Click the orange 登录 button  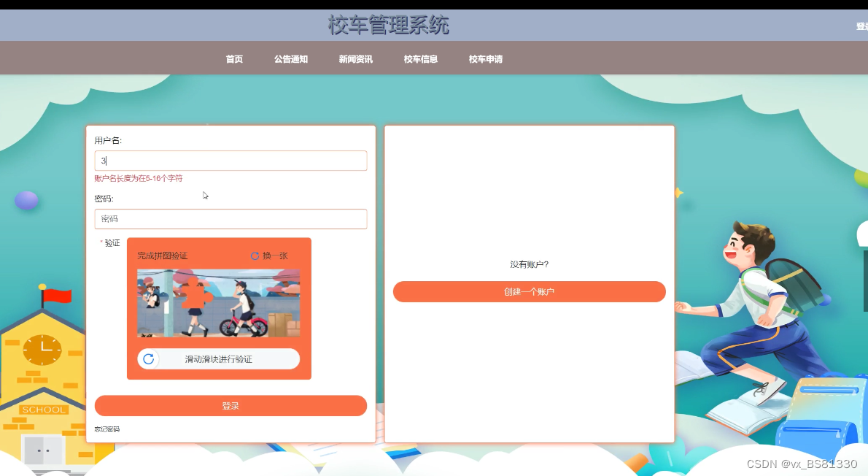coord(230,406)
